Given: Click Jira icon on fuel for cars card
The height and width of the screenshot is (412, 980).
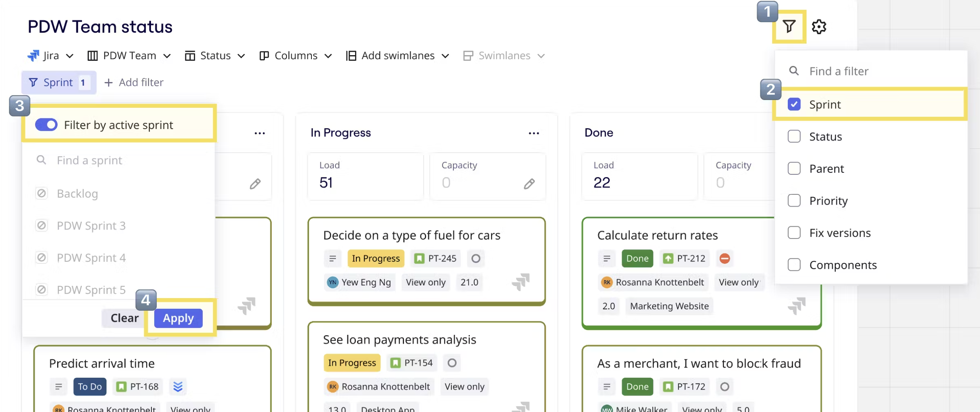Looking at the screenshot, I should coord(520,282).
